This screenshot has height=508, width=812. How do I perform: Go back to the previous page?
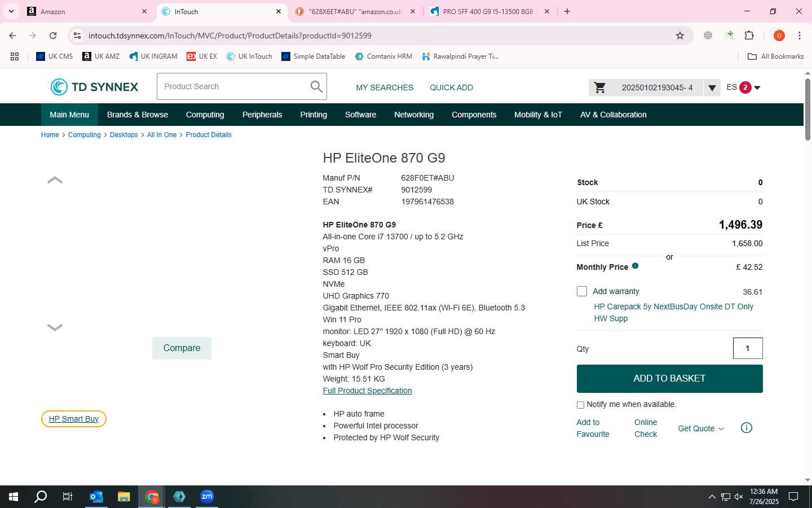coord(12,36)
